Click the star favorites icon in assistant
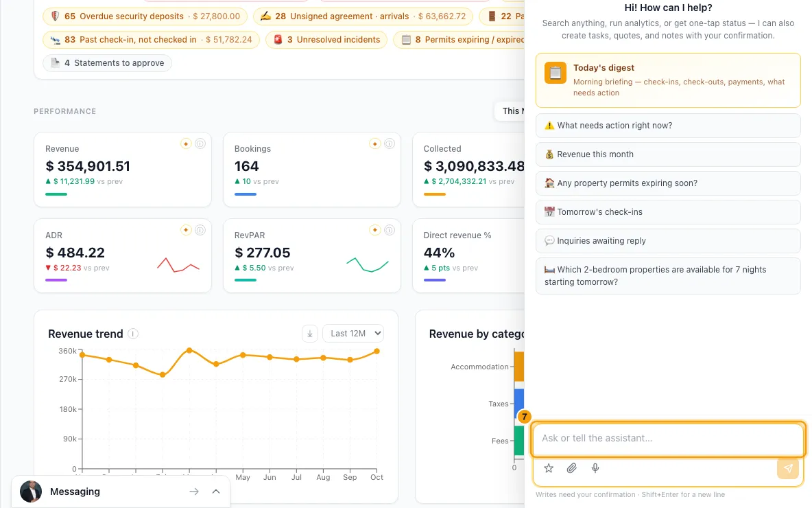The height and width of the screenshot is (508, 812). point(549,468)
